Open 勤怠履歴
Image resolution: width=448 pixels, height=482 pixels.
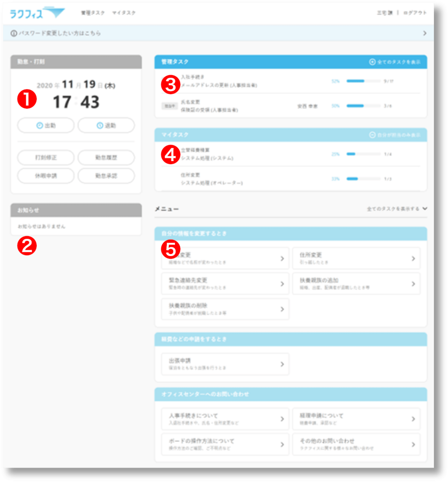[106, 158]
